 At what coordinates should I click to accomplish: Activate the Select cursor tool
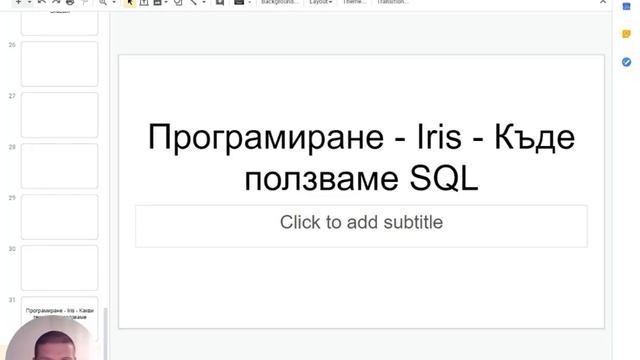130,2
